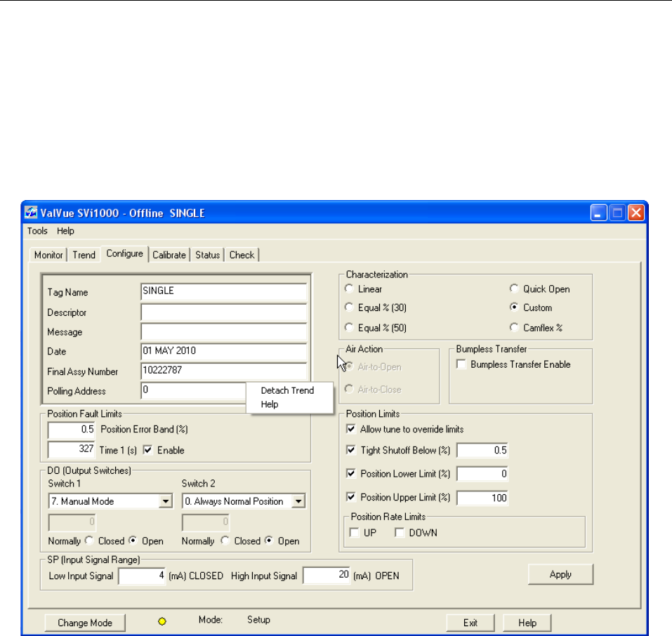Click the ValVue app icon in title bar
This screenshot has height=636, width=672.
click(30, 213)
